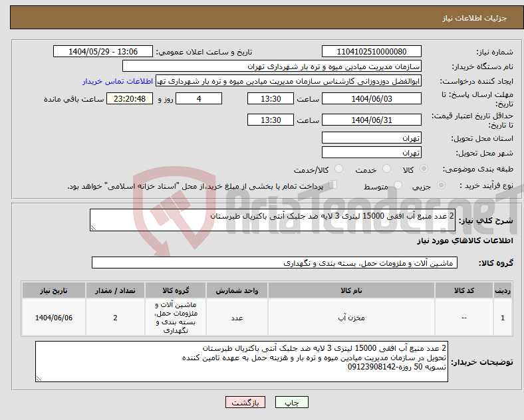Viewport: 524px width, 420px height.
Task: Click the announcement date field 1404/05/29 - 13:06
Action: point(103,51)
